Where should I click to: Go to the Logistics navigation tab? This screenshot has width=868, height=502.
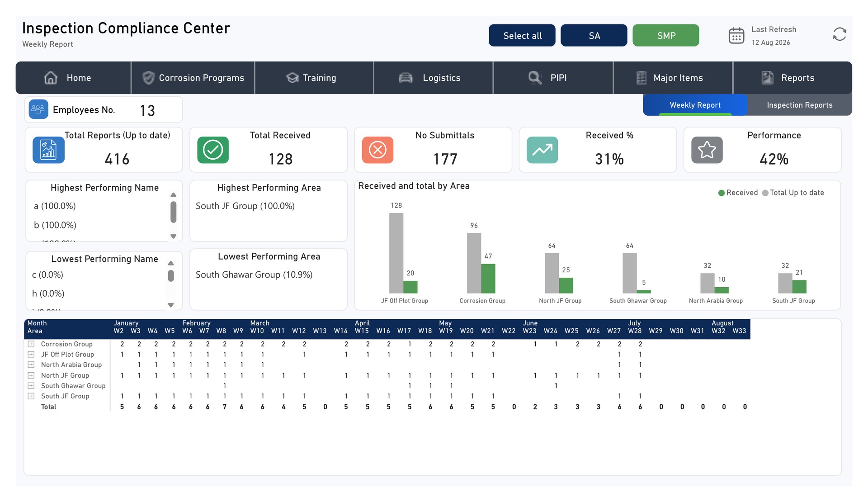click(x=434, y=78)
